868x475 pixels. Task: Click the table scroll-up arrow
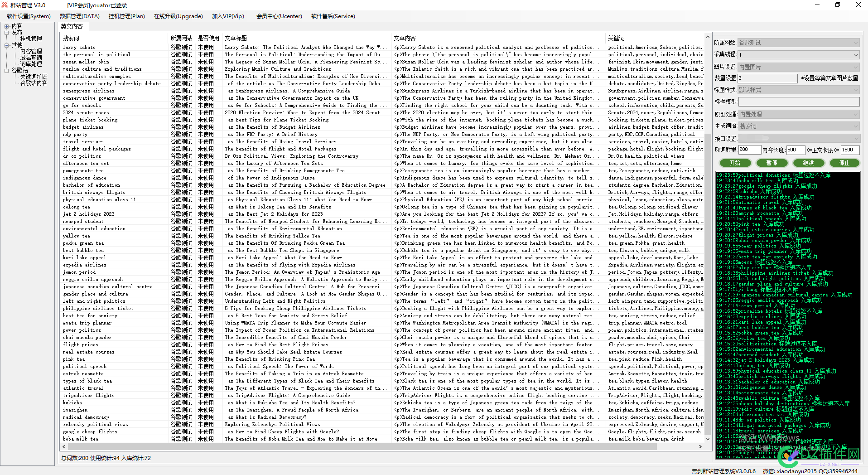click(708, 37)
